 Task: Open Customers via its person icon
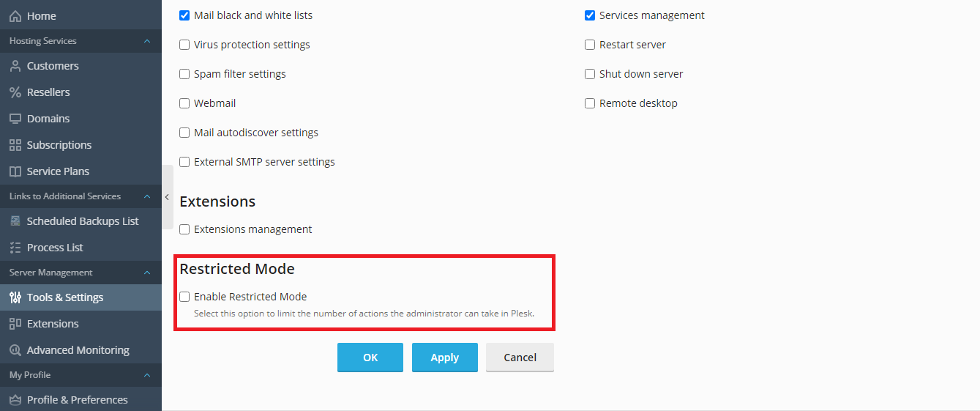point(15,66)
